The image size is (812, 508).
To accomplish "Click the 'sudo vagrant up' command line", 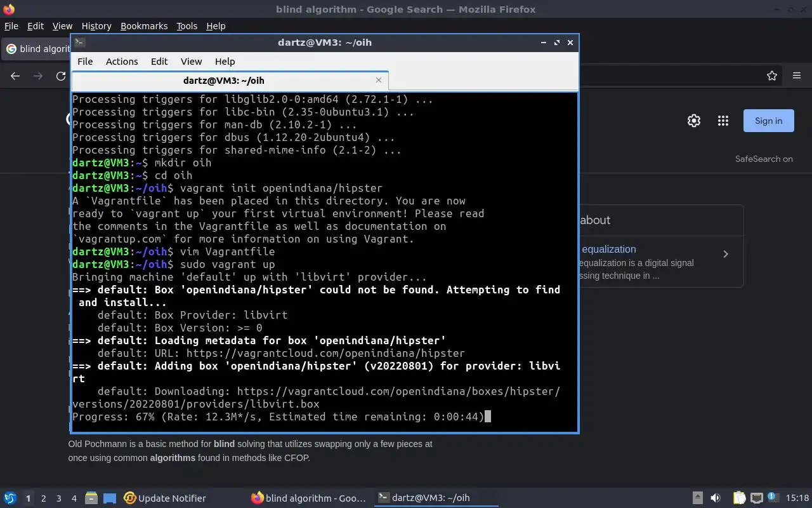I will (174, 264).
